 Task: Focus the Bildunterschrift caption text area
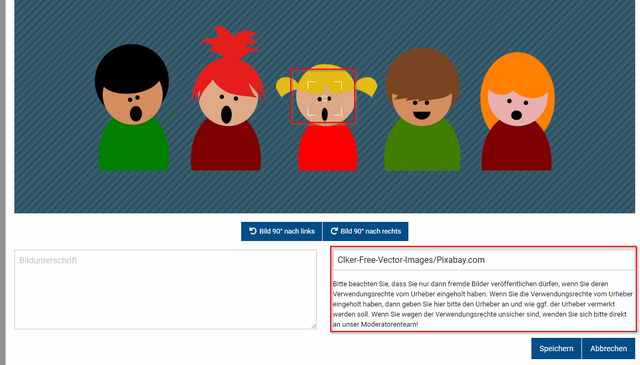pos(165,289)
